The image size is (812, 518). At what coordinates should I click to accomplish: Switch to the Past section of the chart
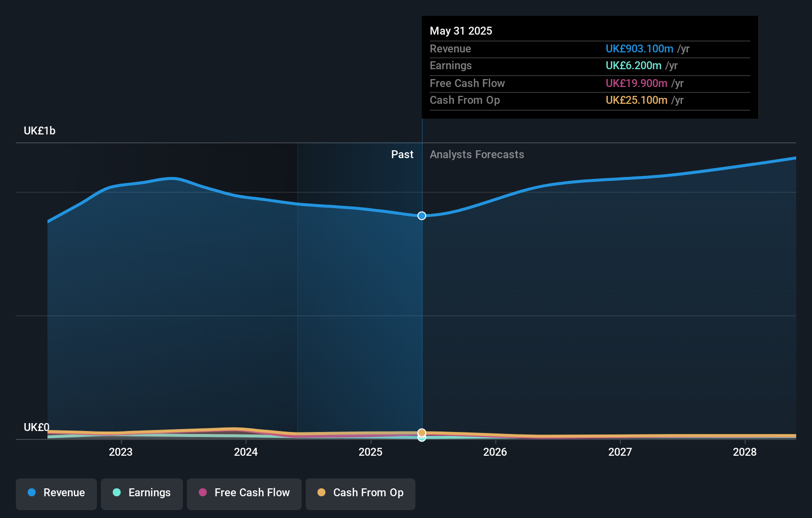click(402, 154)
